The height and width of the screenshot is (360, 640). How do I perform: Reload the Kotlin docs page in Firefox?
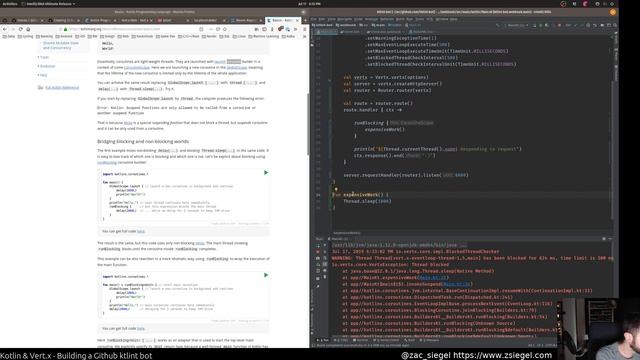pos(20,29)
